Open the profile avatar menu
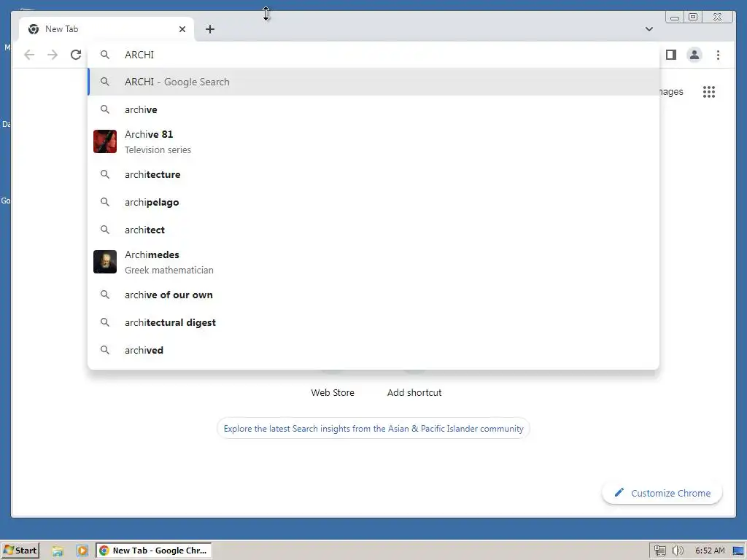This screenshot has height=560, width=747. coord(694,55)
